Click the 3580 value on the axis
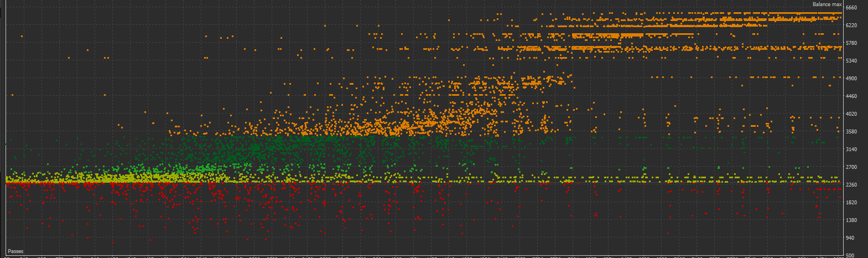Viewport: 868px width, 258px height. pos(851,132)
